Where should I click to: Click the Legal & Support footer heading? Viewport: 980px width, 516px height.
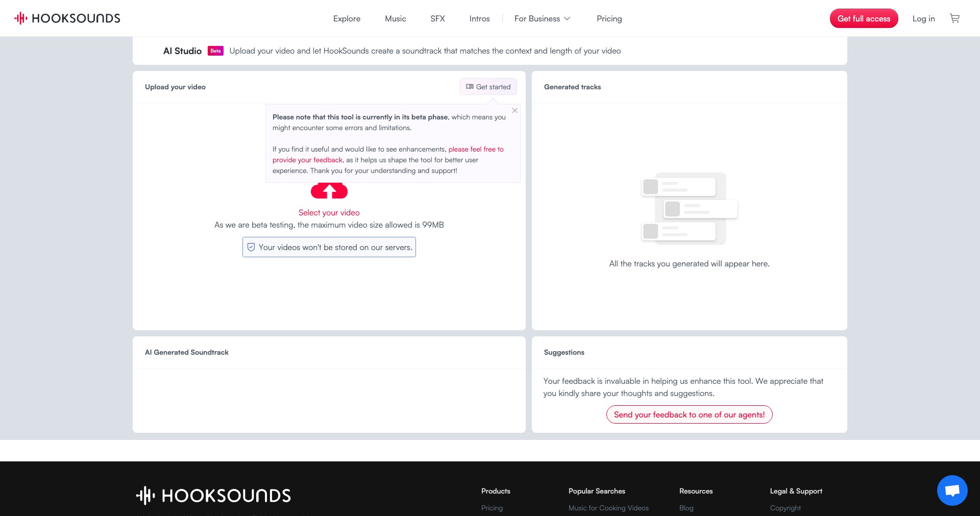(796, 491)
